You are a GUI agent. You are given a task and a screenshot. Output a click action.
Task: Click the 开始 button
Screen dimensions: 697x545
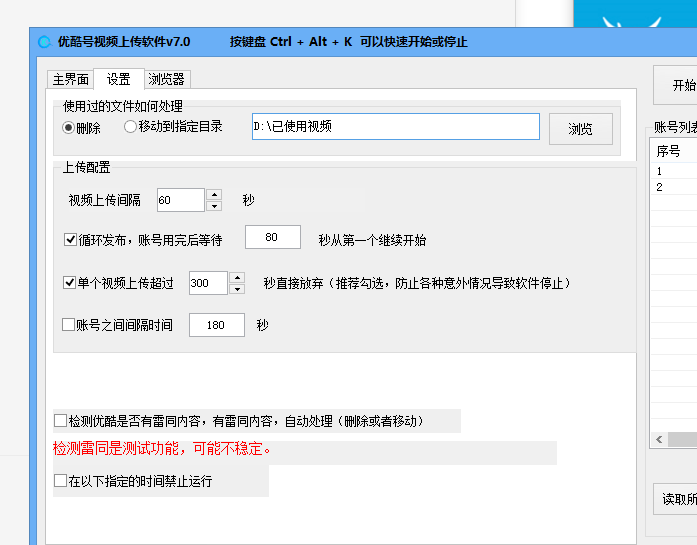coord(676,85)
